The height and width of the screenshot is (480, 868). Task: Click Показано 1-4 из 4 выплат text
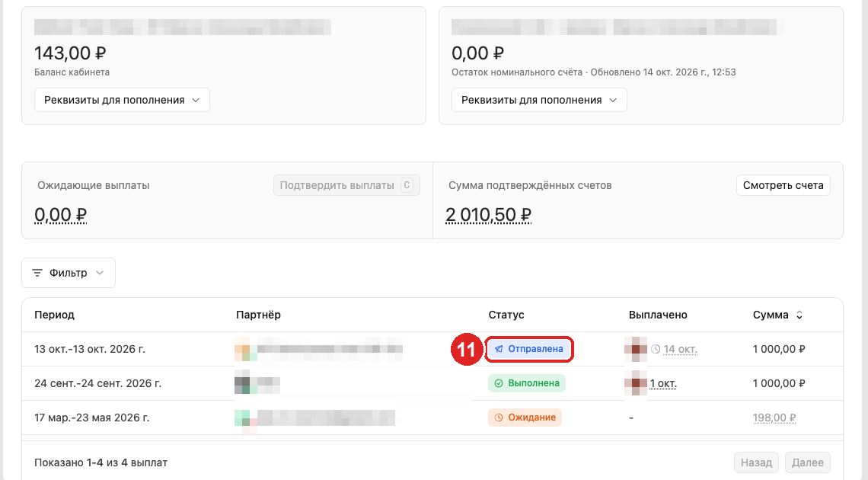101,462
